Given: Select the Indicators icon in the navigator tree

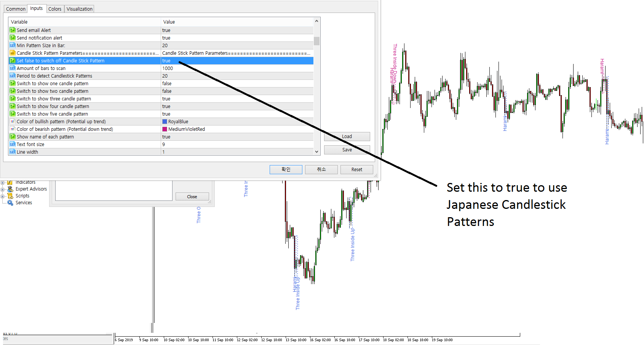Looking at the screenshot, I should pos(10,183).
